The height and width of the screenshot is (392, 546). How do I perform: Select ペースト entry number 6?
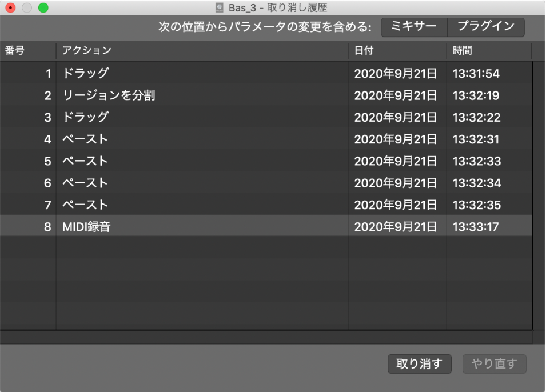tap(172, 183)
